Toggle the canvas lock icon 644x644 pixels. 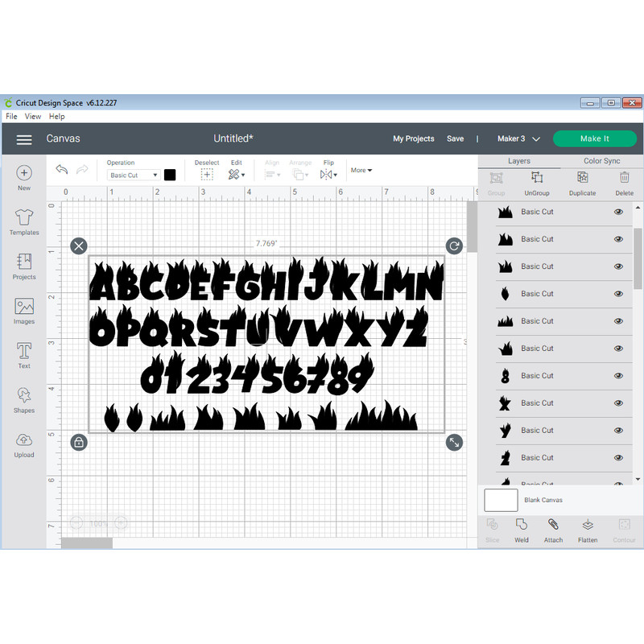[x=79, y=443]
